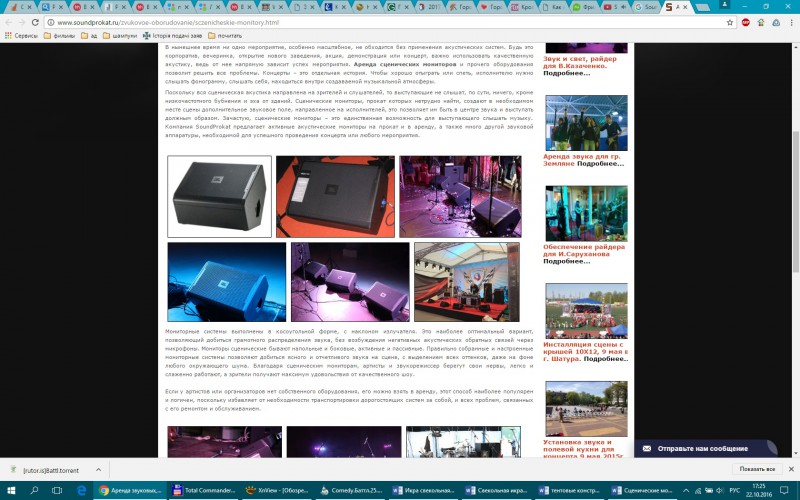This screenshot has width=800, height=500.
Task: Open clock showing 17:25 22.10.2016
Action: click(758, 490)
